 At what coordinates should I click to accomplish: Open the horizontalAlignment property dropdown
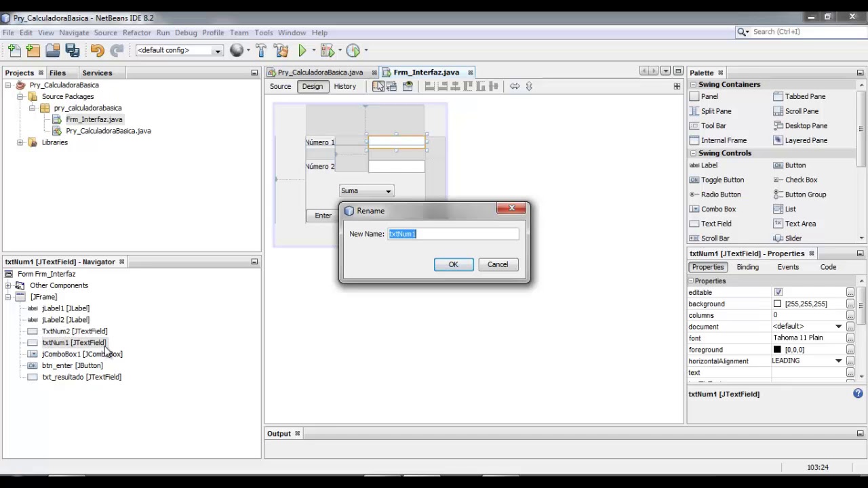click(x=838, y=361)
